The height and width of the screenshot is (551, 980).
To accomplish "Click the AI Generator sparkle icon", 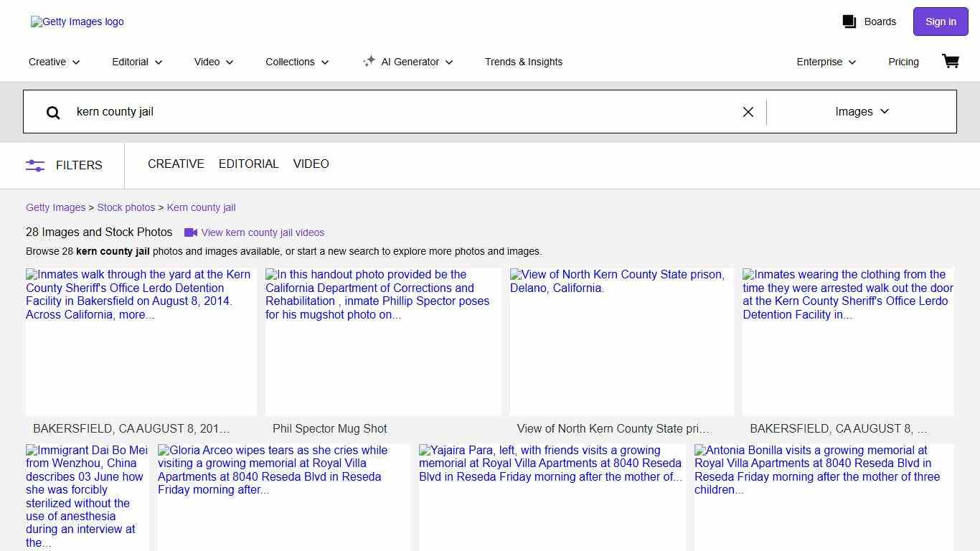I will [x=369, y=62].
